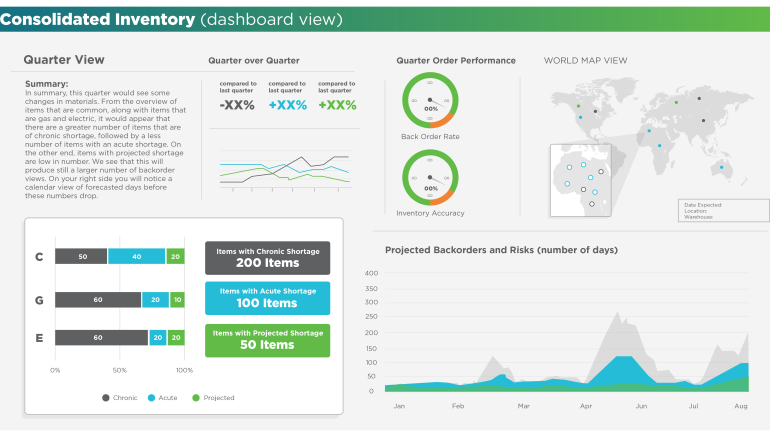Viewport: 770px width, 433px height.
Task: Click the gray Chronic legend dot
Action: [106, 398]
